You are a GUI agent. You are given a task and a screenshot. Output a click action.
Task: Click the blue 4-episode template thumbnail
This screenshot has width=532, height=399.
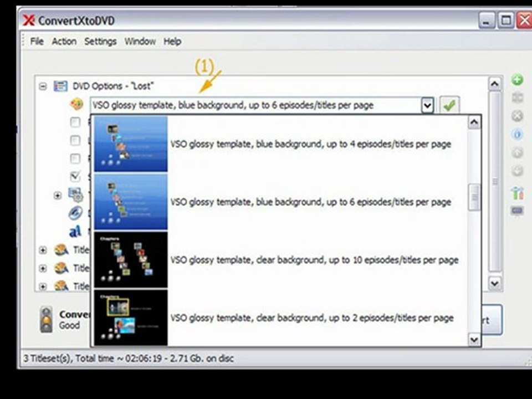click(131, 144)
